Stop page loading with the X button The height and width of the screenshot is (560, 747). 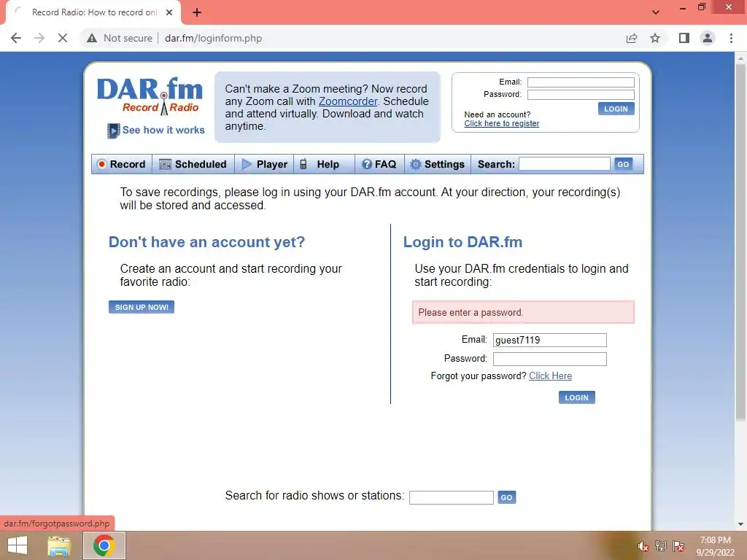(63, 38)
